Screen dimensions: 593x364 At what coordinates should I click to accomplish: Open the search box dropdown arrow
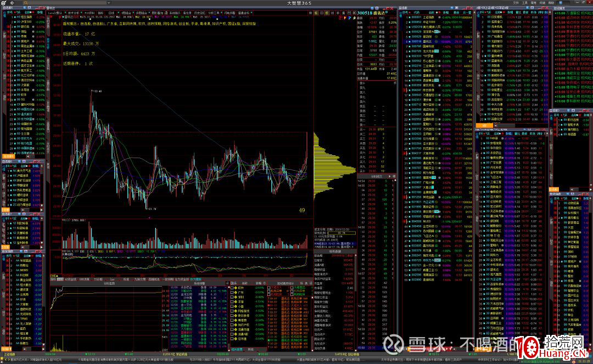pos(109,3)
